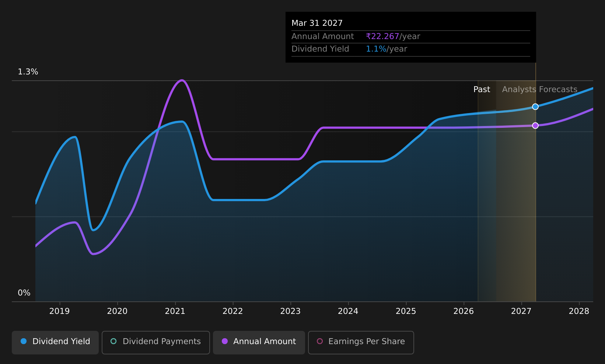Click the Dividend Yield tooltip row label
Image resolution: width=605 pixels, height=364 pixels.
[320, 49]
